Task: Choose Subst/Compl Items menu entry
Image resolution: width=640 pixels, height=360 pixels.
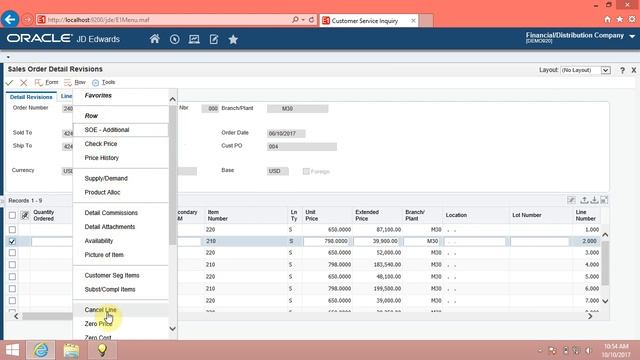Action: pos(121,289)
